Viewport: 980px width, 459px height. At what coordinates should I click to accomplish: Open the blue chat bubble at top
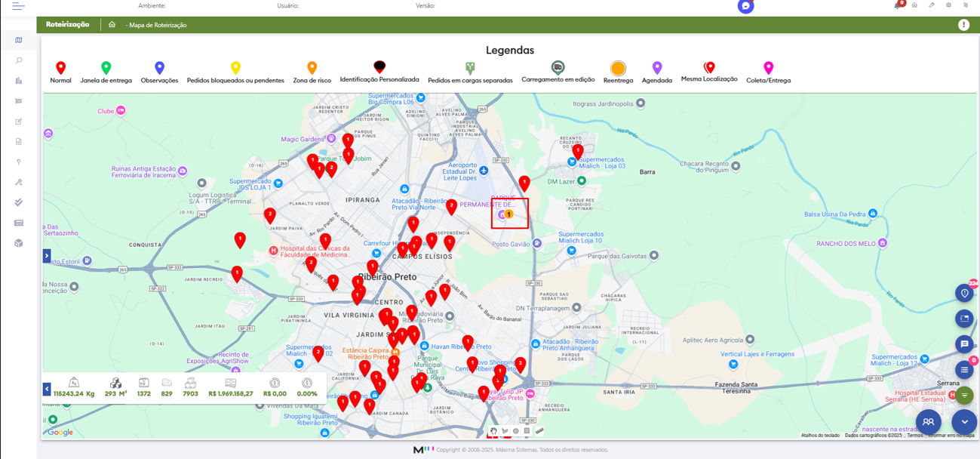pyautogui.click(x=745, y=6)
